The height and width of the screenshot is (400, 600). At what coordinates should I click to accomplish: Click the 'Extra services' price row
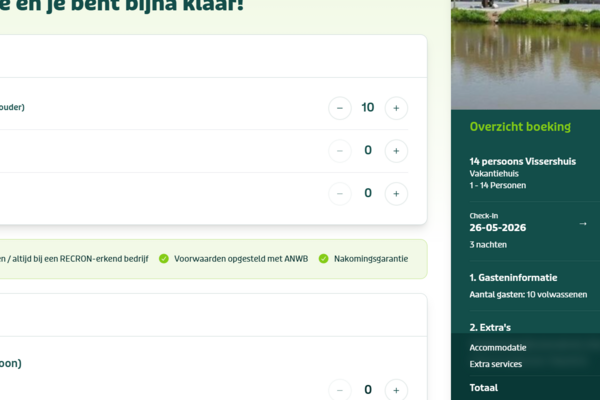pos(535,364)
